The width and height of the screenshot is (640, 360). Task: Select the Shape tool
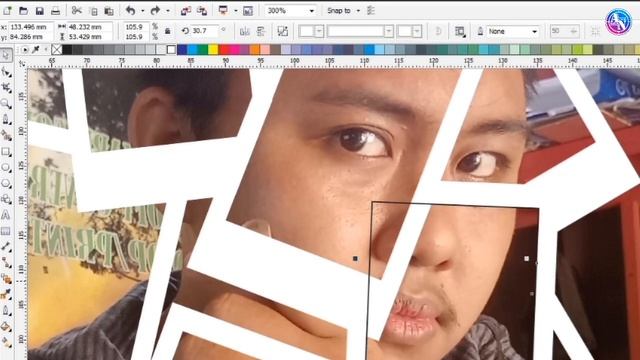6,71
